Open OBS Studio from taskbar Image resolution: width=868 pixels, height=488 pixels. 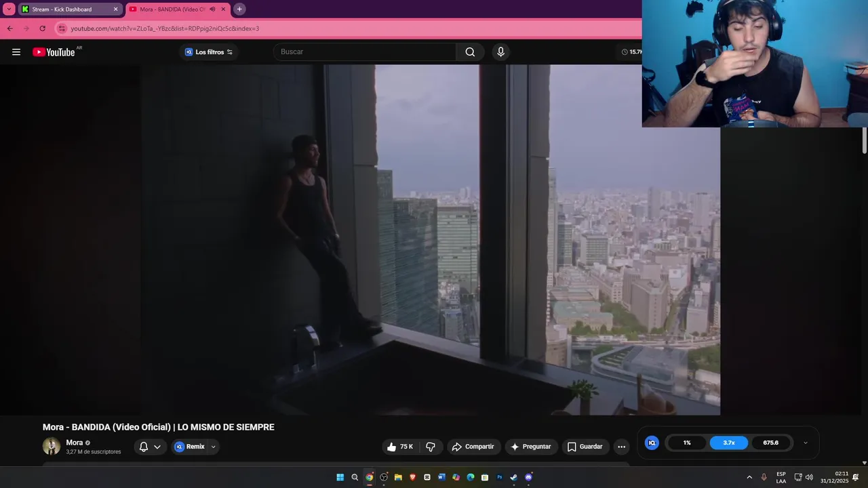[x=384, y=477]
